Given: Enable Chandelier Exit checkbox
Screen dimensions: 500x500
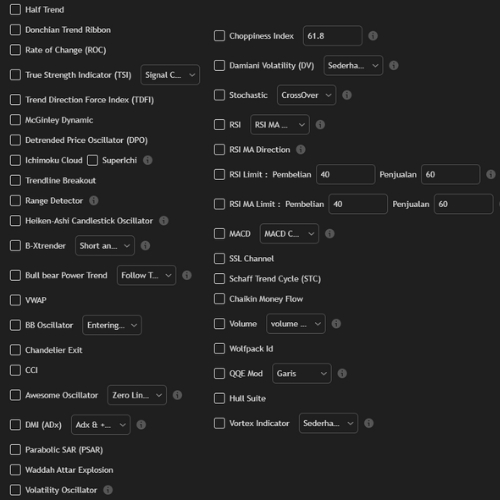Looking at the screenshot, I should 15,350.
